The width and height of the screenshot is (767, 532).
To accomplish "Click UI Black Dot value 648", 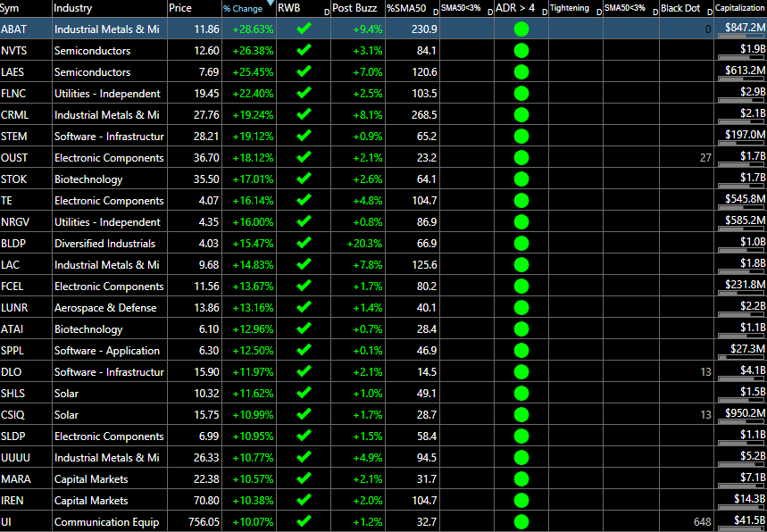I will coord(703,522).
